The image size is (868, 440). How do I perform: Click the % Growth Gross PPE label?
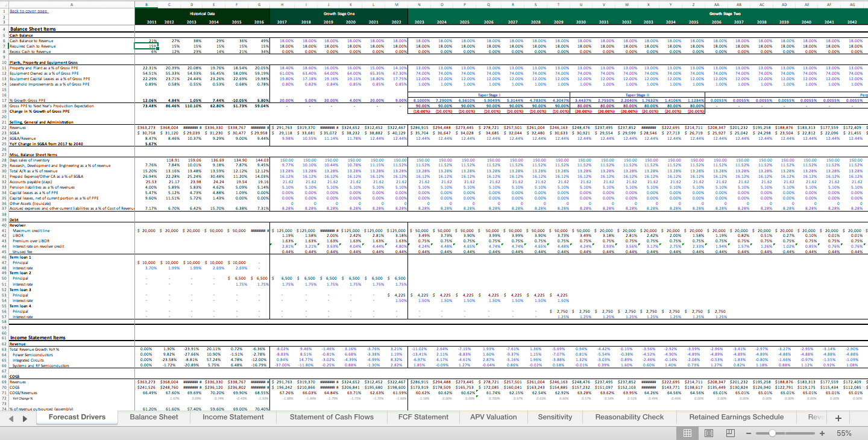point(27,99)
